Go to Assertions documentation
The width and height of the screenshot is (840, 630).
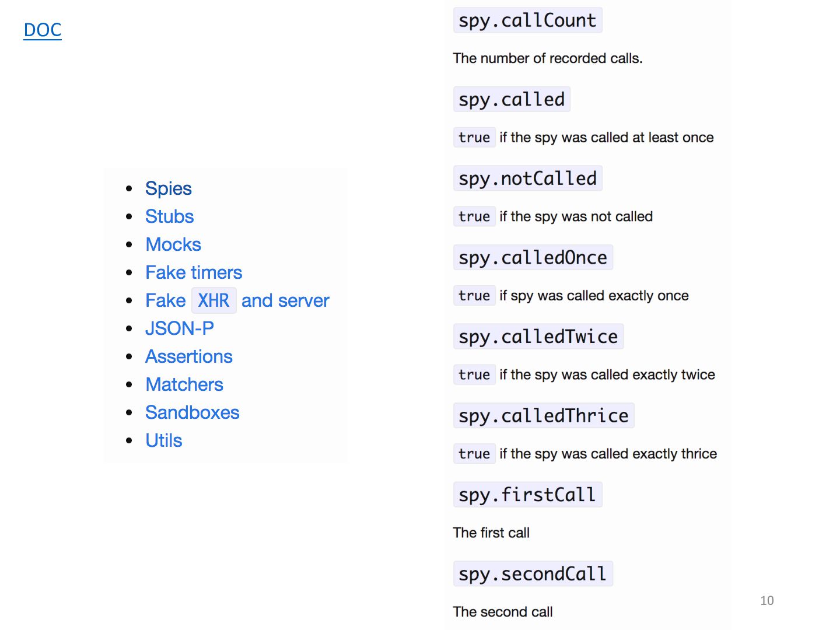pyautogui.click(x=189, y=356)
